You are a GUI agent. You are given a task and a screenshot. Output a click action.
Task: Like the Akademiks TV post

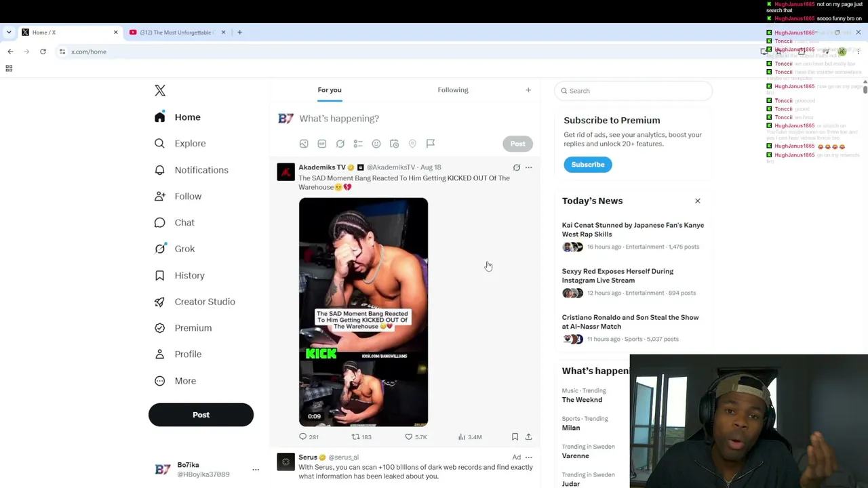pos(416,437)
